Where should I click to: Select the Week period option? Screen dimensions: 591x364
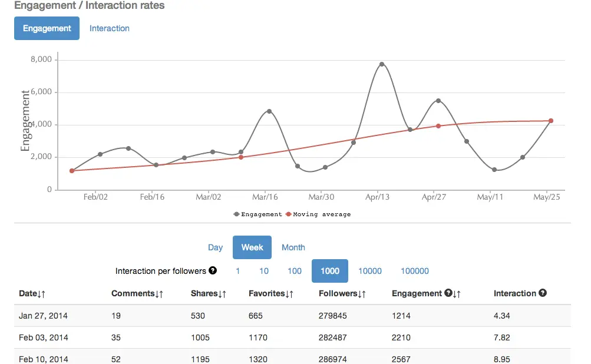252,247
